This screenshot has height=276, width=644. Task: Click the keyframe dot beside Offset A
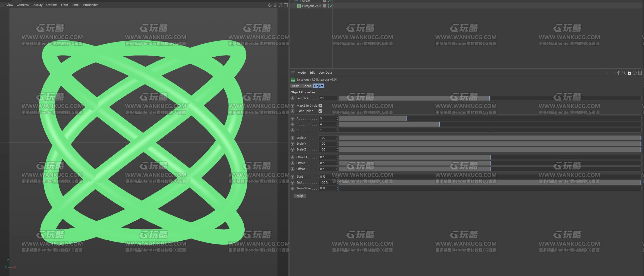(x=292, y=157)
